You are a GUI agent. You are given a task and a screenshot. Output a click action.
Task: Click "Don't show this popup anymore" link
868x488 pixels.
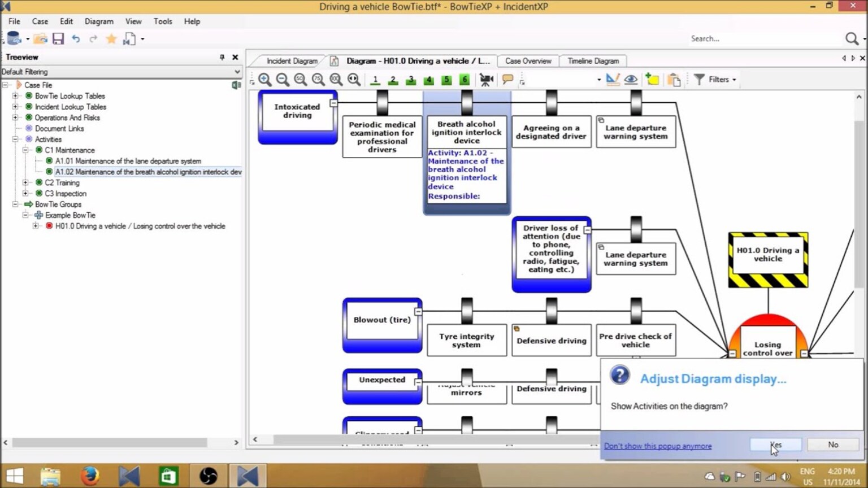point(658,446)
